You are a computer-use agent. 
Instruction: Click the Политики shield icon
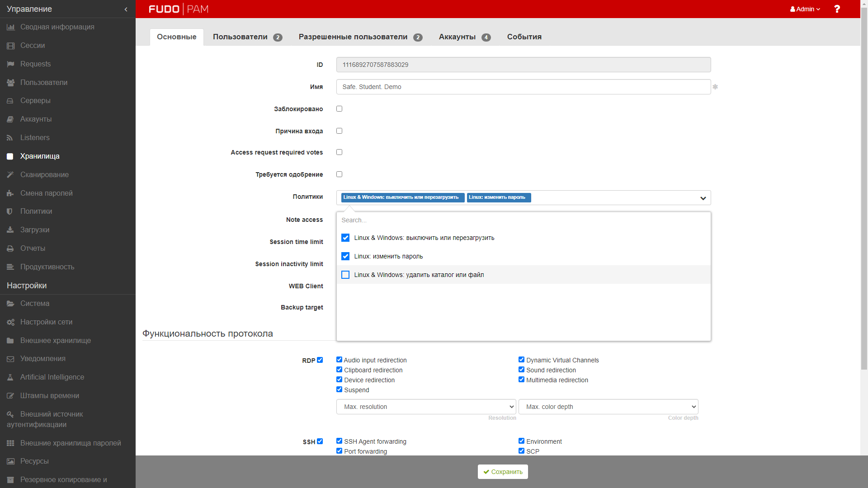pyautogui.click(x=10, y=211)
